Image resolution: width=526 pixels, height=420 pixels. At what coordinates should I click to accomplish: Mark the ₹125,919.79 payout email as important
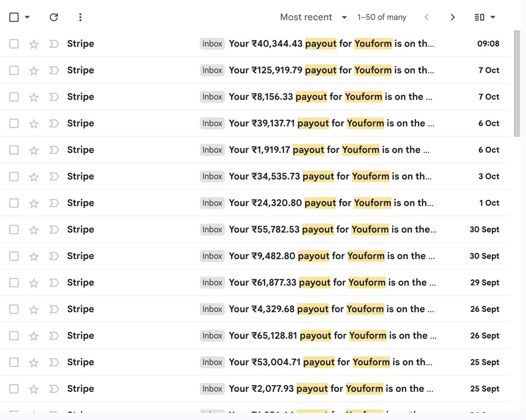[x=54, y=71]
